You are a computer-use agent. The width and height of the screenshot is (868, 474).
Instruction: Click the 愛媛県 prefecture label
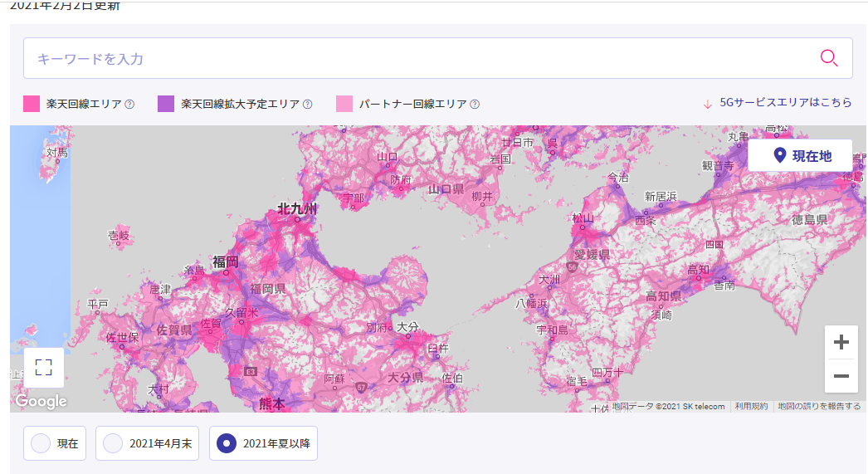tap(592, 255)
